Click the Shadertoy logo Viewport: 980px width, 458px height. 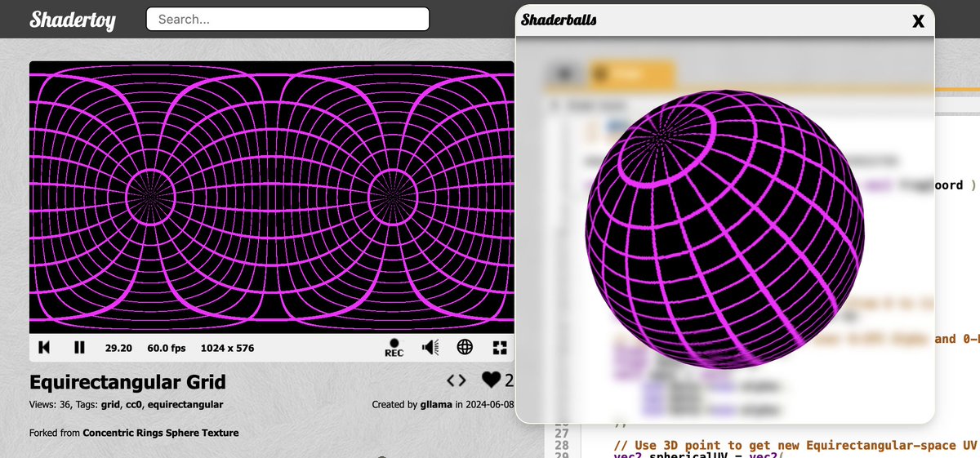(73, 20)
